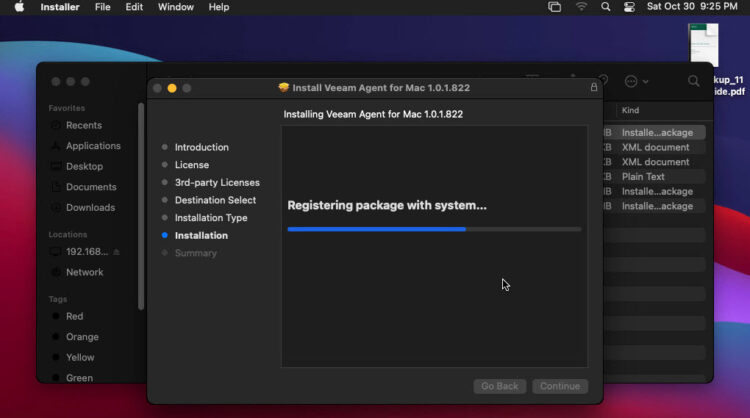This screenshot has width=750, height=418.
Task: Select the first XML document row in Finder
Action: [654, 147]
